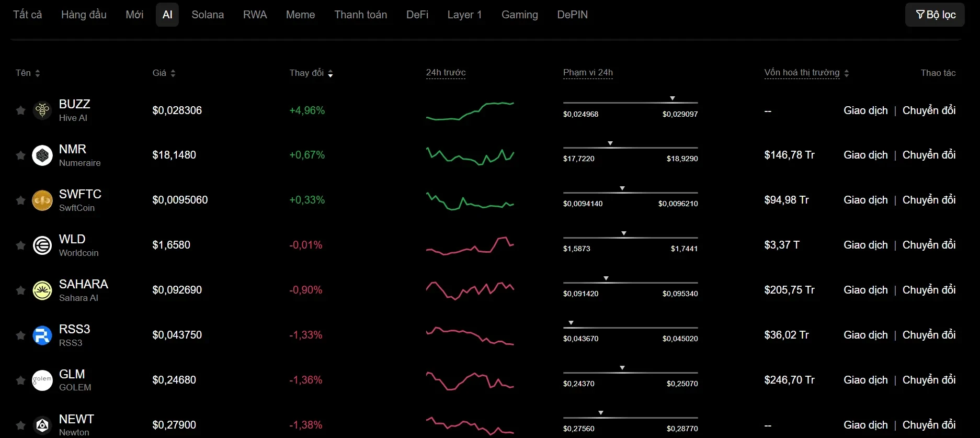Click the Sahara AI token icon
Viewport: 980px width, 438px height.
click(x=42, y=290)
